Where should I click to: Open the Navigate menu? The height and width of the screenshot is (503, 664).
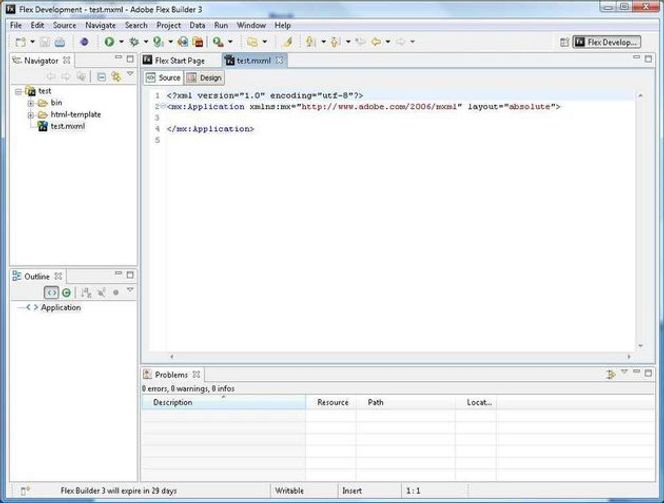(x=100, y=25)
